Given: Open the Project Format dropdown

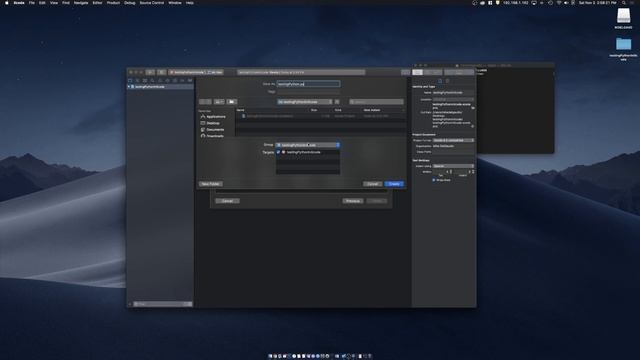Looking at the screenshot, I should pyautogui.click(x=453, y=140).
